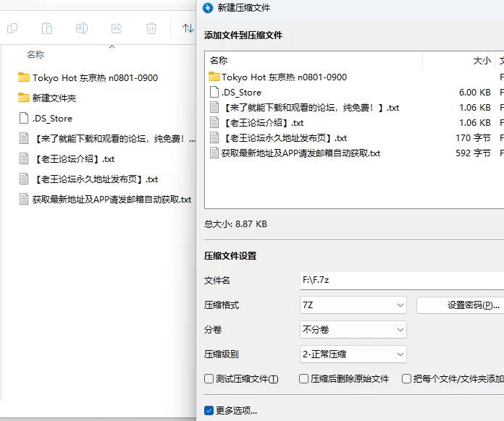
Task: Click 【老王论坛介绍】.txt icon in dialog list
Action: [x=214, y=122]
